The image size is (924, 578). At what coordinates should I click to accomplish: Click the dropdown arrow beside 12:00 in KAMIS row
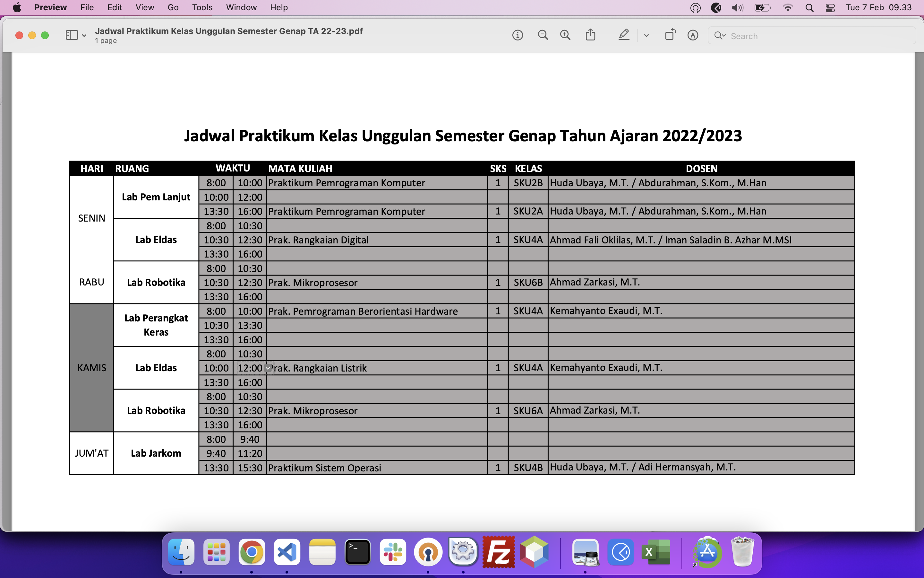point(268,368)
